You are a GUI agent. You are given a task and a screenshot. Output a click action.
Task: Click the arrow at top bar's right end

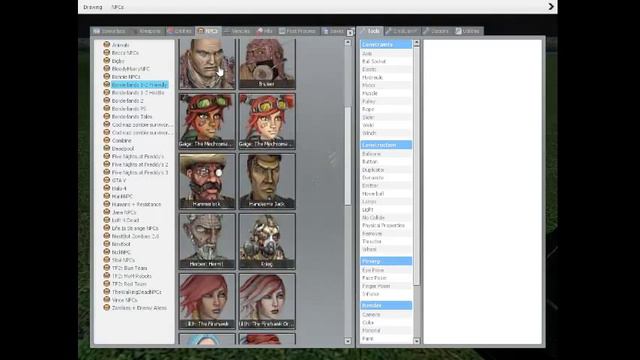click(551, 7)
